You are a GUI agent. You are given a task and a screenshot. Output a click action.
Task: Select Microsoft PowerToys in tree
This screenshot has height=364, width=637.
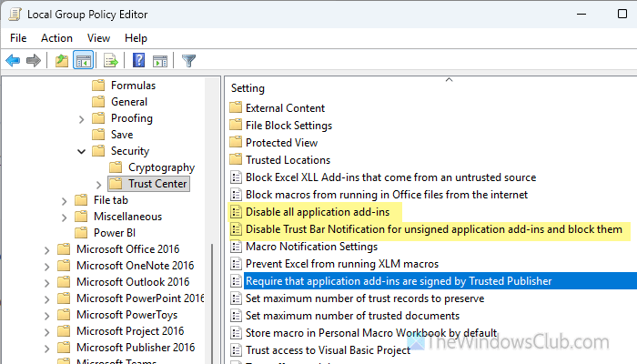(126, 315)
